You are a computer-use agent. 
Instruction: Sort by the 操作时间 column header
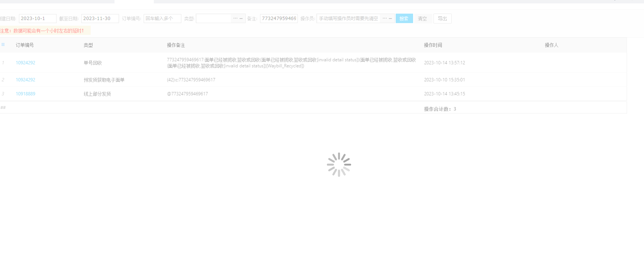pyautogui.click(x=433, y=45)
